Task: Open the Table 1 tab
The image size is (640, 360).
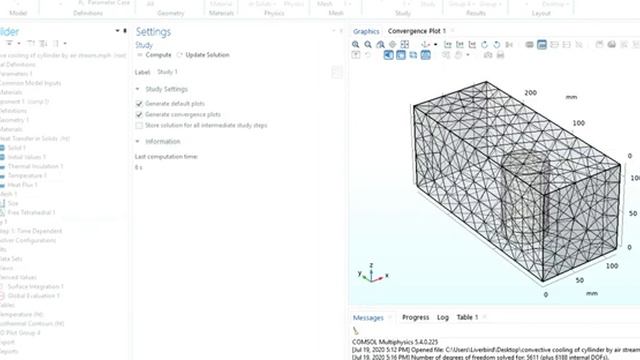Action: [x=467, y=317]
